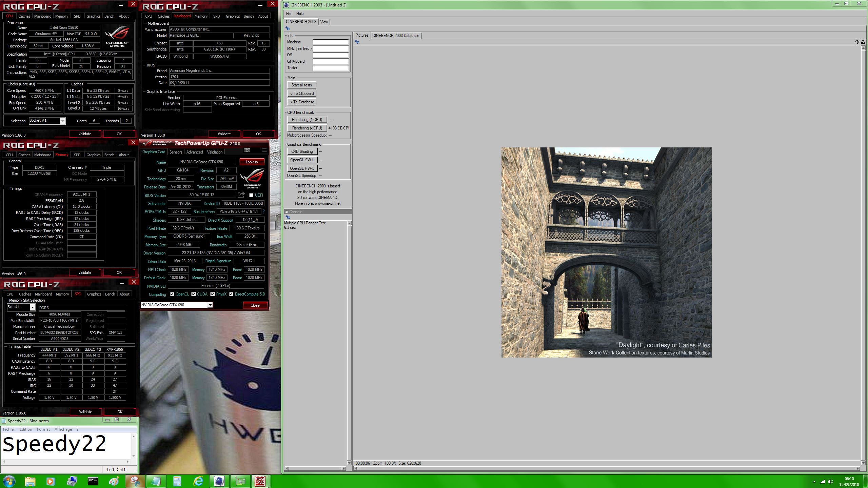Open Internet Explorer from the taskbar
This screenshot has height=488, width=868.
198,481
